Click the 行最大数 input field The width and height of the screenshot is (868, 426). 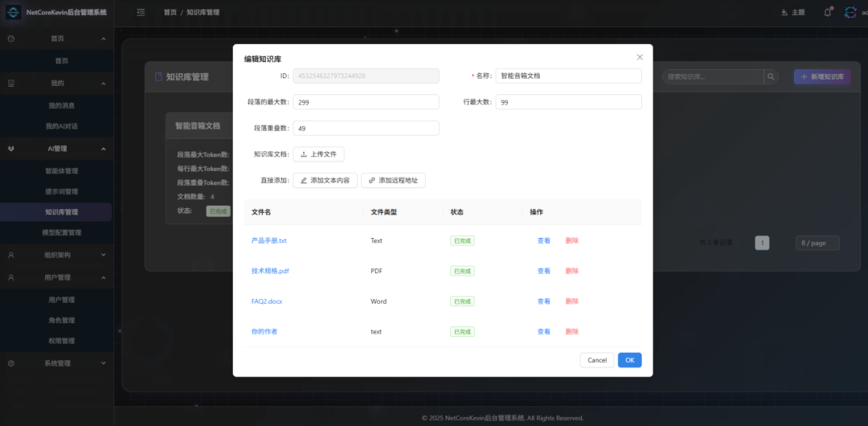568,102
